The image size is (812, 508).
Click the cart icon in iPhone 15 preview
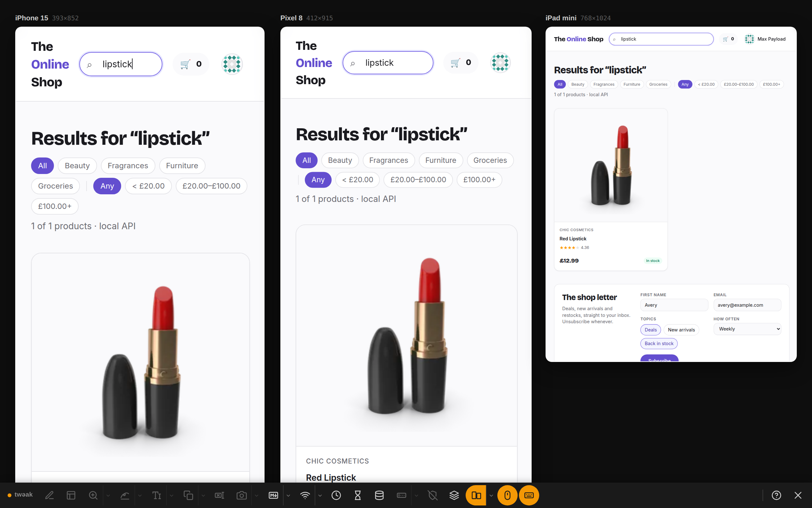tap(191, 64)
